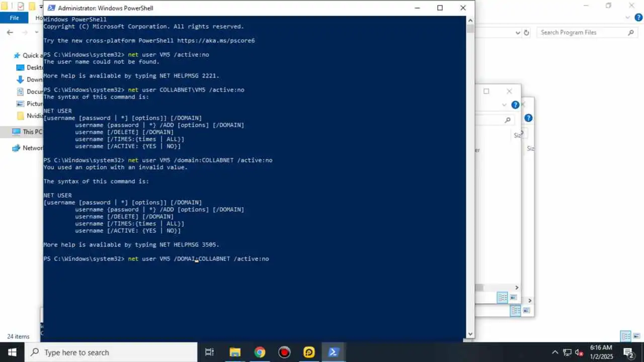Switch Program Files window to details view

[626, 336]
